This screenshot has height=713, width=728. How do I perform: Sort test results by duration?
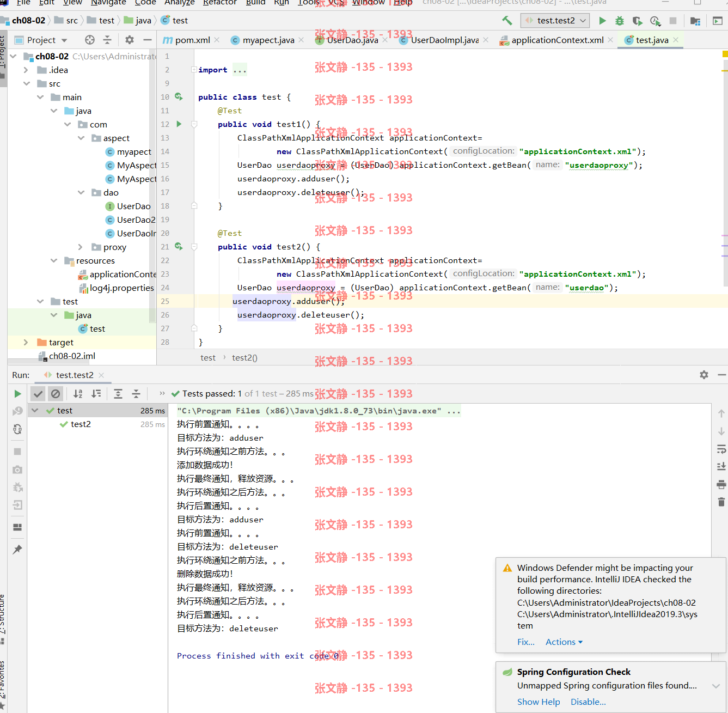coord(96,394)
